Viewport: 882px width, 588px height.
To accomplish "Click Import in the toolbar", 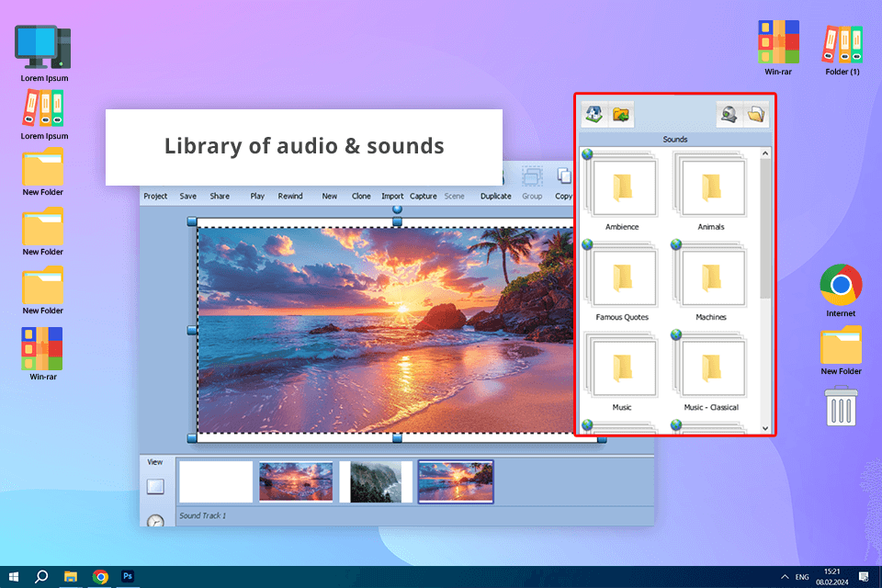I will (x=392, y=196).
